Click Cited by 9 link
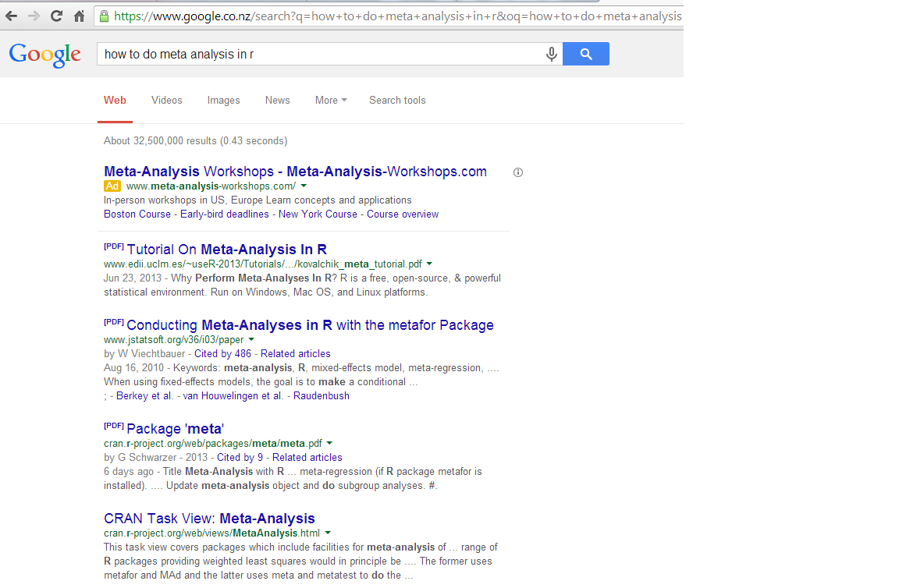 coord(240,457)
